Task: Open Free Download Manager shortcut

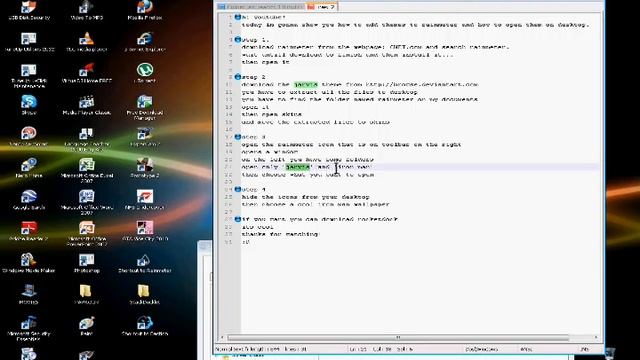Action: 144,108
